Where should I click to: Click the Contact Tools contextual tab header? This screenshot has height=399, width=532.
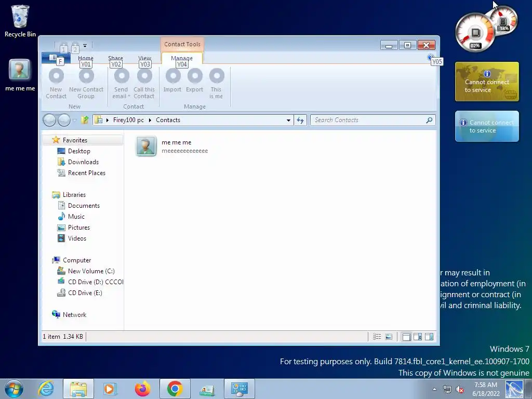[x=182, y=44]
